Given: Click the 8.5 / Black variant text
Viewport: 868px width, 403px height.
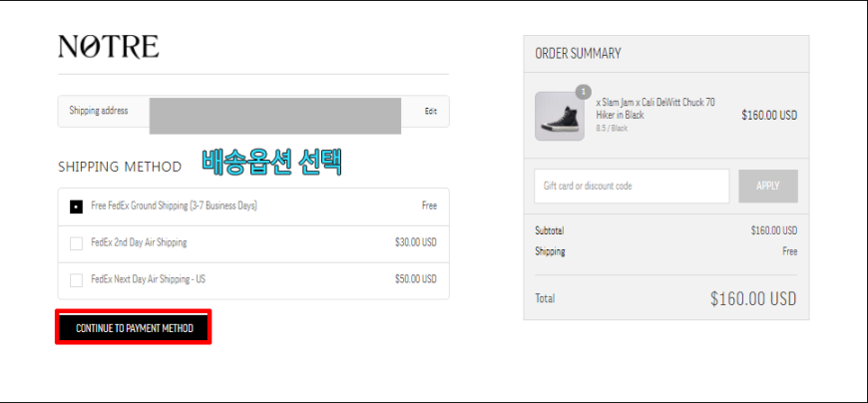Looking at the screenshot, I should [612, 129].
